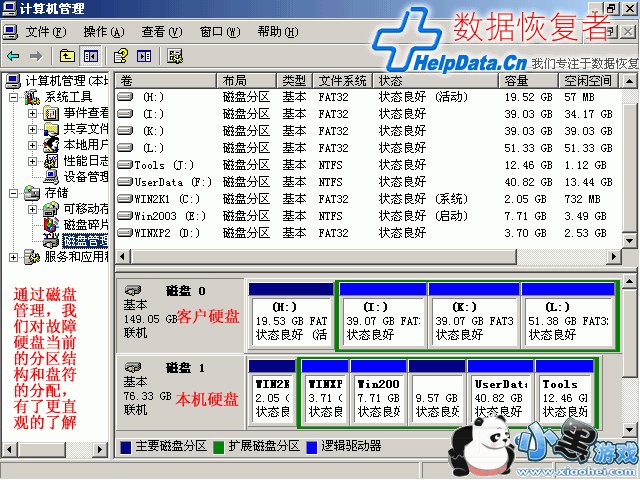Expand the 事件查看 node

(x=33, y=113)
